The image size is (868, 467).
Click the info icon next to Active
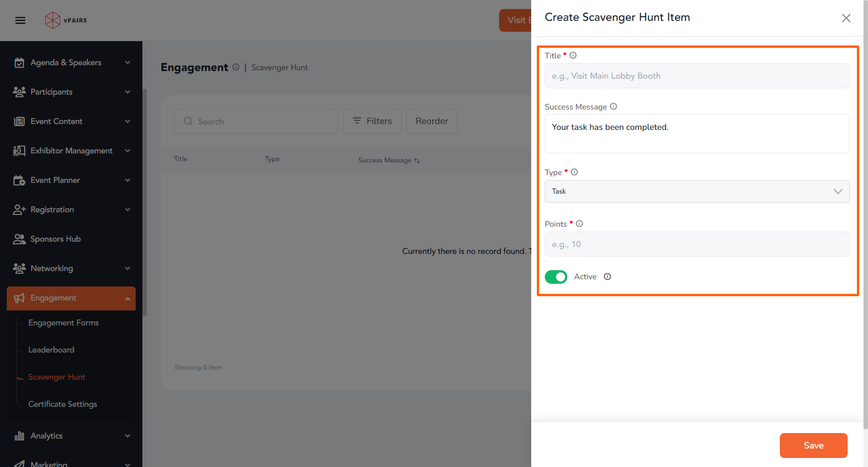coord(607,276)
